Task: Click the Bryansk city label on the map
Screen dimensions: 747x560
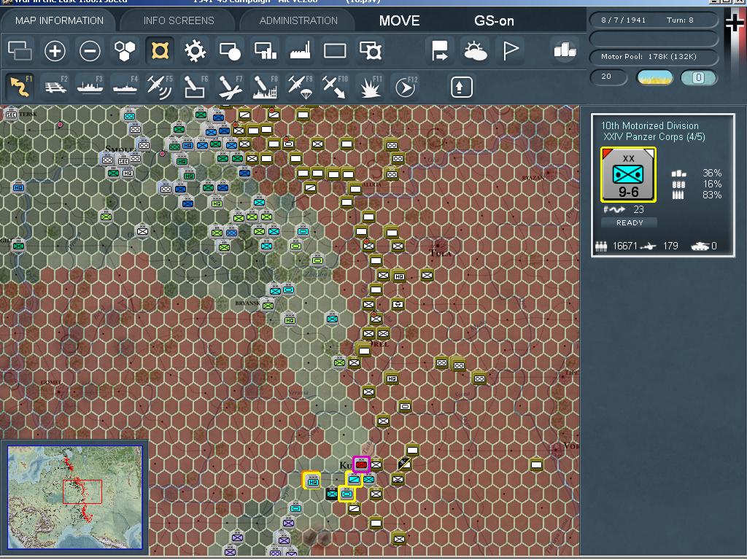Action: (248, 303)
